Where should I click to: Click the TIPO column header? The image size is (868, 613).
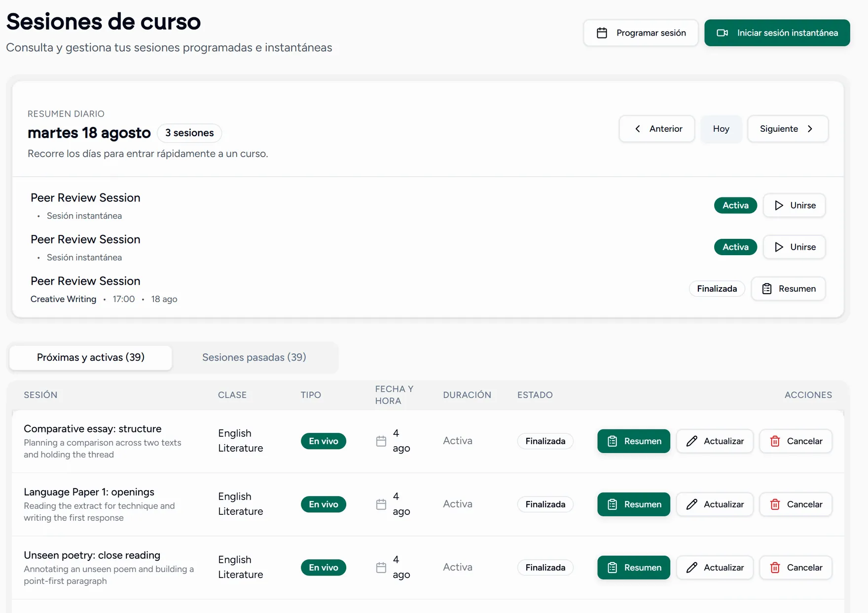coord(311,395)
